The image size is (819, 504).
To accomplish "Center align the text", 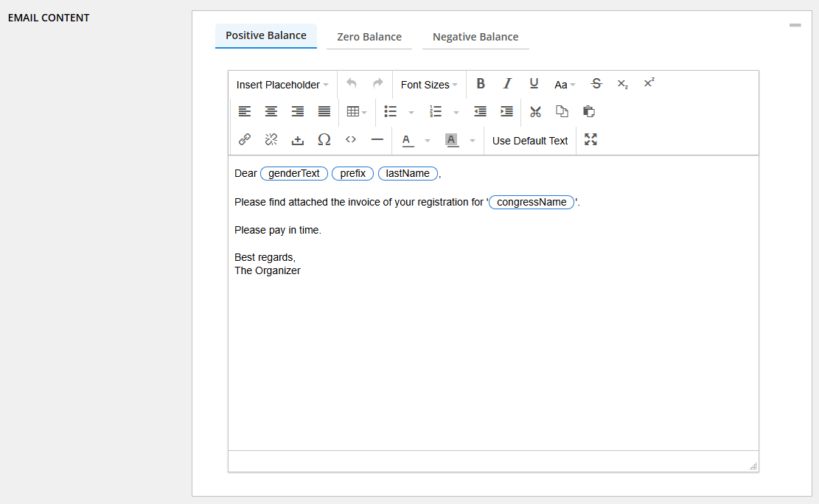I will (x=271, y=112).
